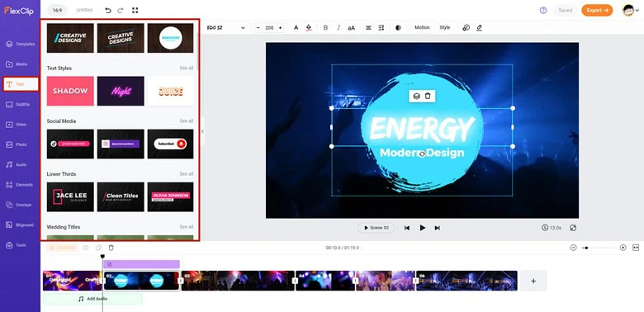Open the EDO SZ font dropdown

(226, 27)
